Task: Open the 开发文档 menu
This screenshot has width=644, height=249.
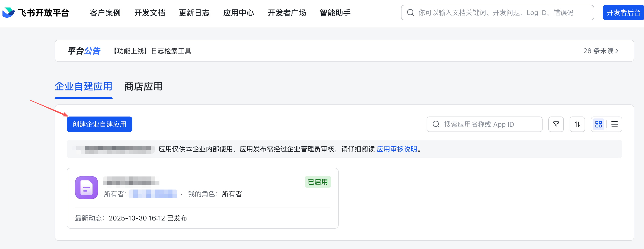Action: click(150, 13)
